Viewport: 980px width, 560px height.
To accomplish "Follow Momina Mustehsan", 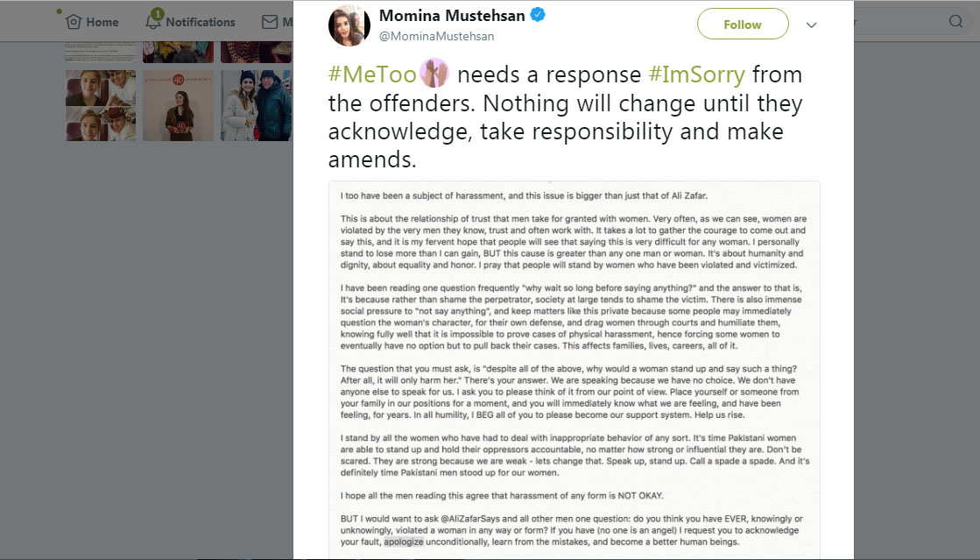I will pos(742,25).
